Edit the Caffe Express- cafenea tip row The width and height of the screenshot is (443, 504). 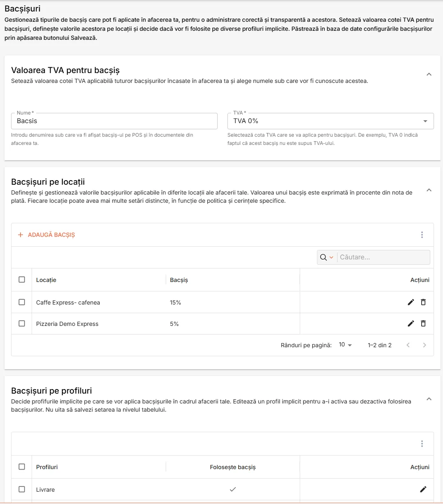tap(411, 302)
